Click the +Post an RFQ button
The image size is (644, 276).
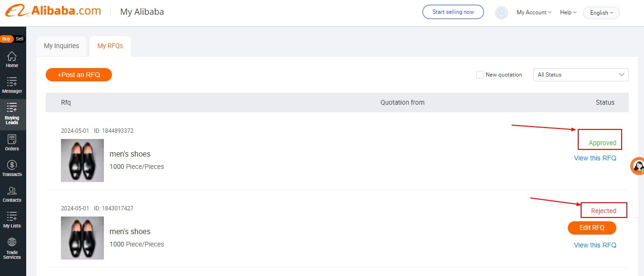[x=79, y=75]
